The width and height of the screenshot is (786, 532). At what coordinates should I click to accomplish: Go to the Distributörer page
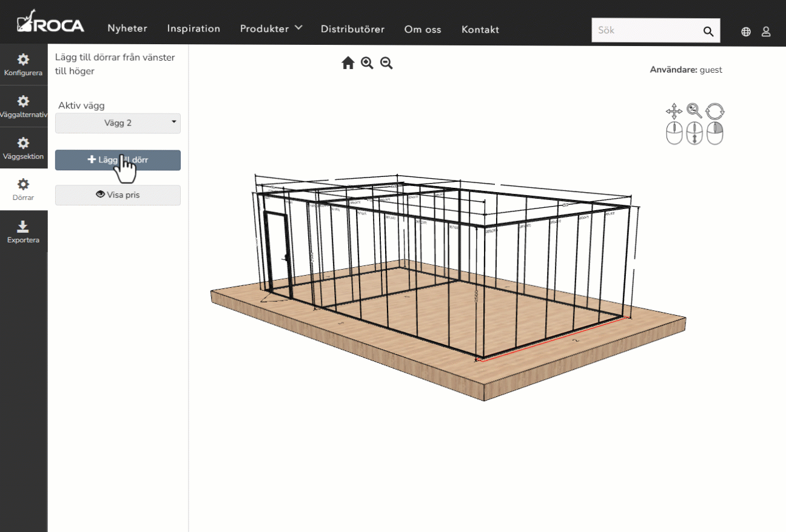(x=352, y=29)
